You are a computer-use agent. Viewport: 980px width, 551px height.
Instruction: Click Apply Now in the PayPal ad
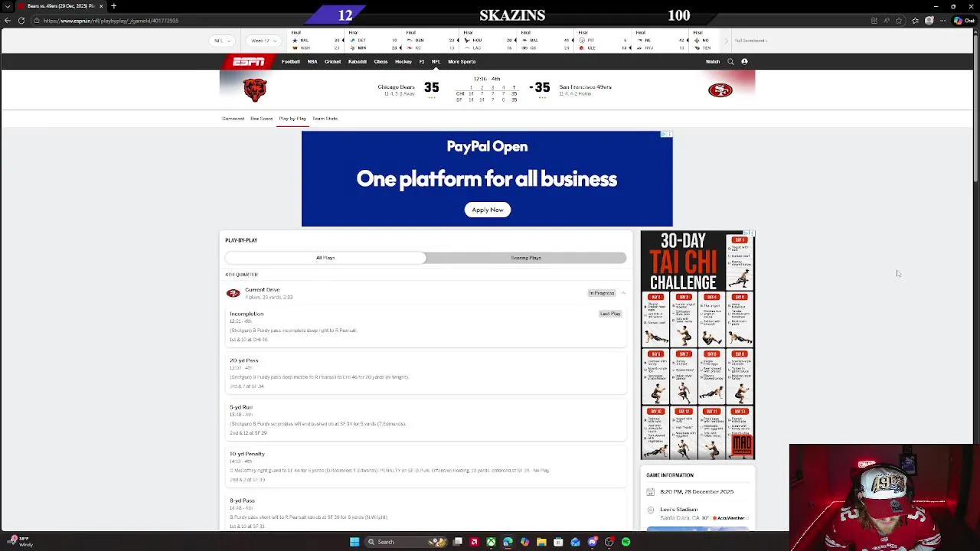[x=488, y=210]
